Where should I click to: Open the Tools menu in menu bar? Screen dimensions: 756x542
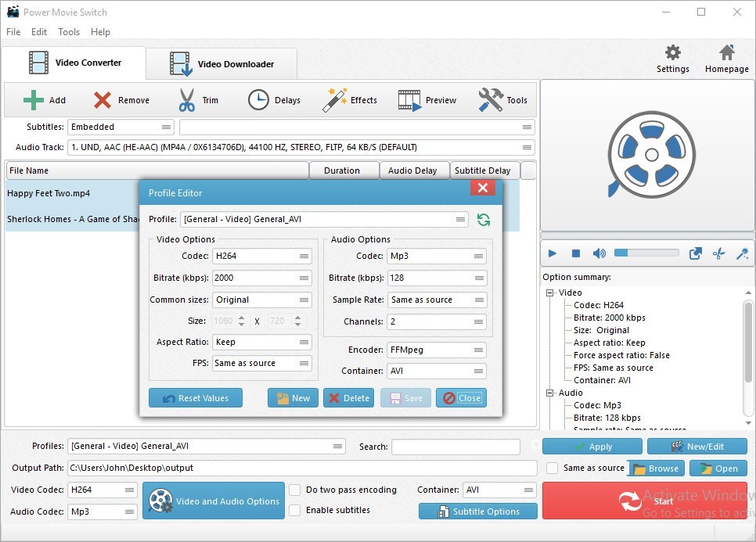point(69,32)
